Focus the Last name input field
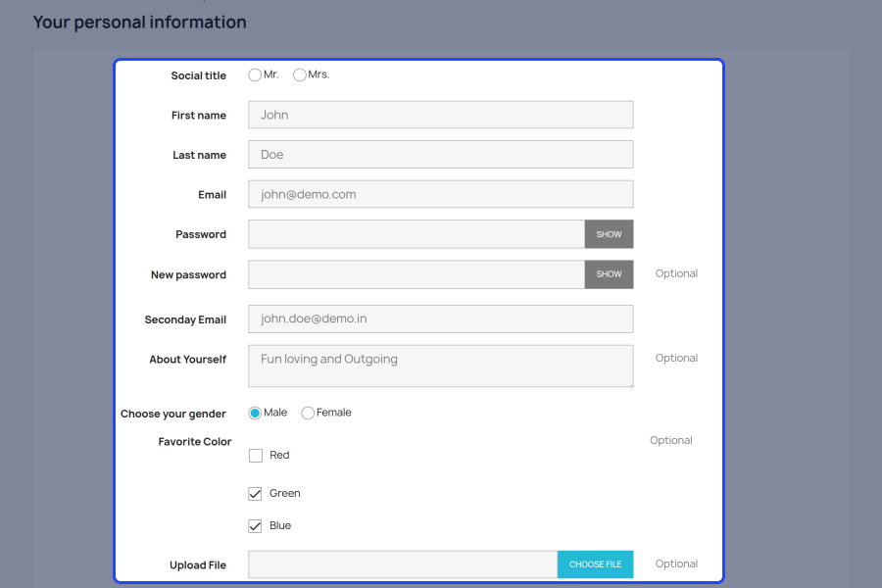The width and height of the screenshot is (882, 588). (x=440, y=154)
